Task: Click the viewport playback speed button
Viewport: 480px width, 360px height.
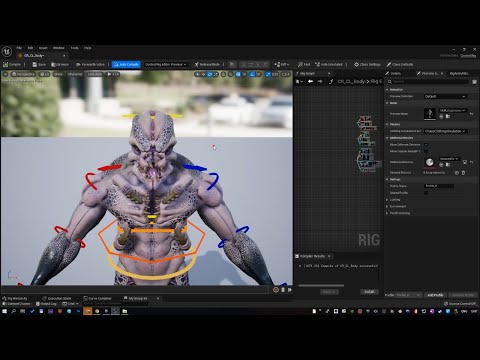Action: [113, 74]
